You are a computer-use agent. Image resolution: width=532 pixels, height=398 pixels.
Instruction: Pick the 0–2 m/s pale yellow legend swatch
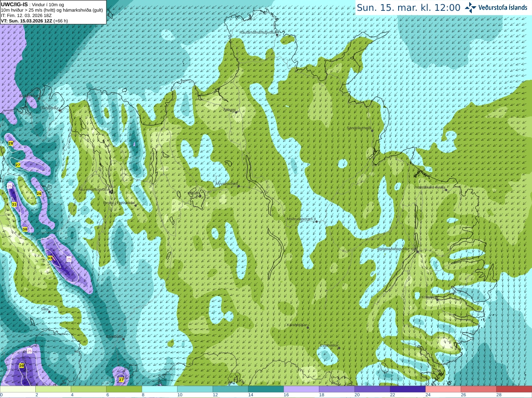tap(17, 389)
